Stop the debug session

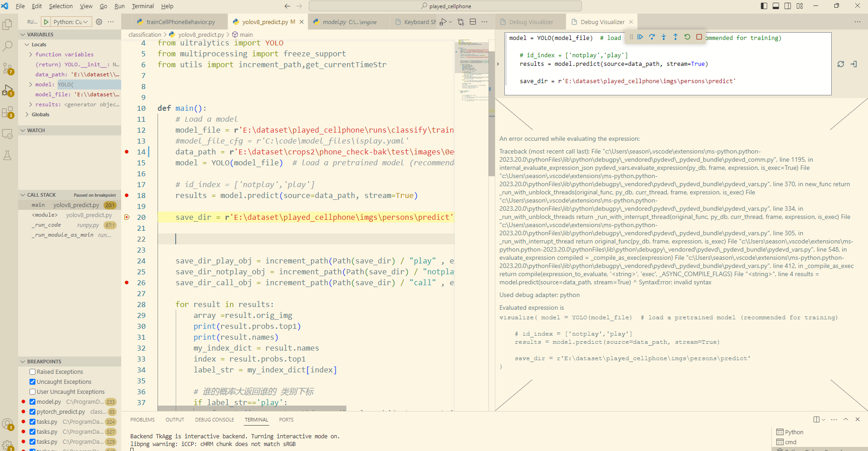tap(699, 37)
